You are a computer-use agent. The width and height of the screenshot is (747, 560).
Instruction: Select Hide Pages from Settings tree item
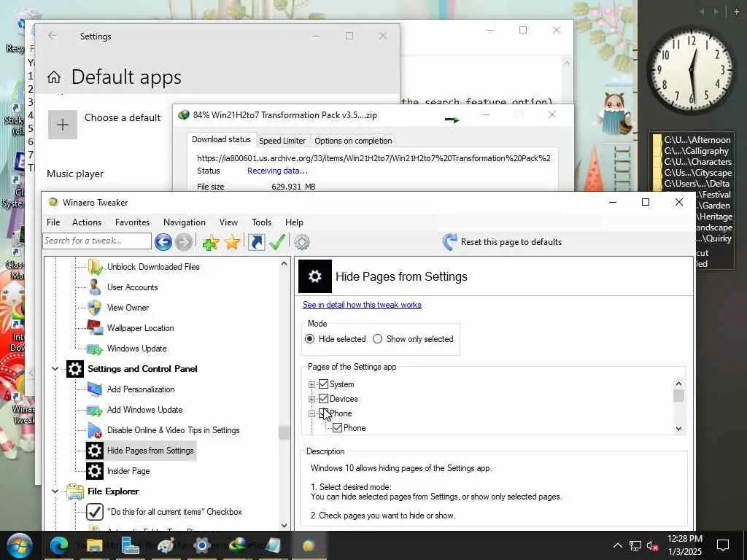[x=150, y=451]
